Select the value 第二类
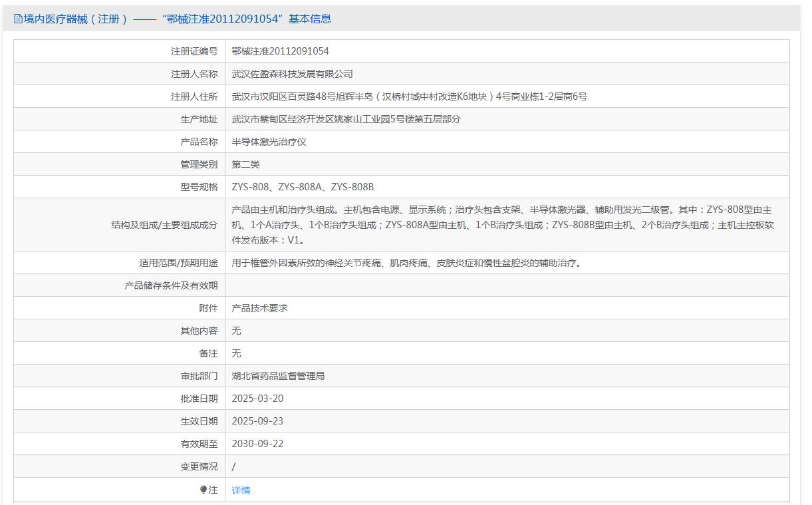Viewport: 812px width, 505px height. tap(245, 164)
